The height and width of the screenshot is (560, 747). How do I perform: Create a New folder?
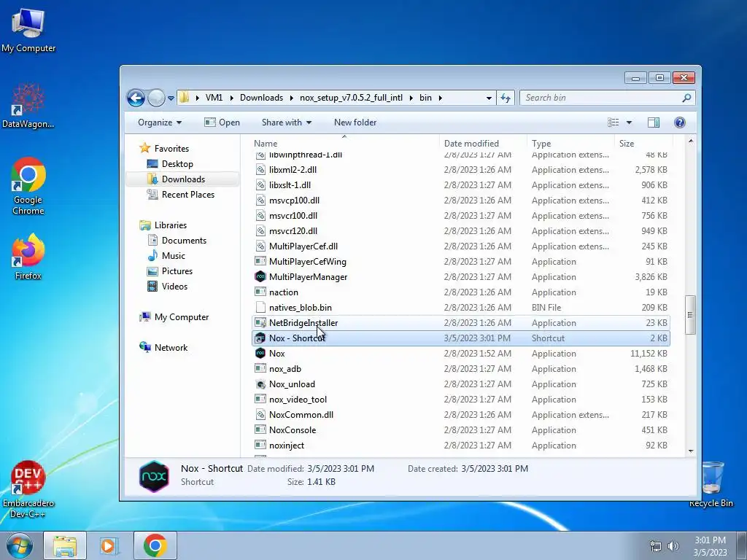click(355, 122)
